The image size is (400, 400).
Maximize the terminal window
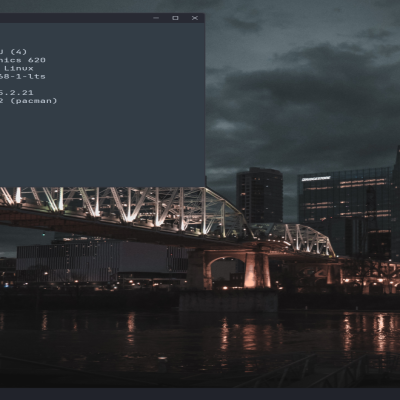click(175, 18)
